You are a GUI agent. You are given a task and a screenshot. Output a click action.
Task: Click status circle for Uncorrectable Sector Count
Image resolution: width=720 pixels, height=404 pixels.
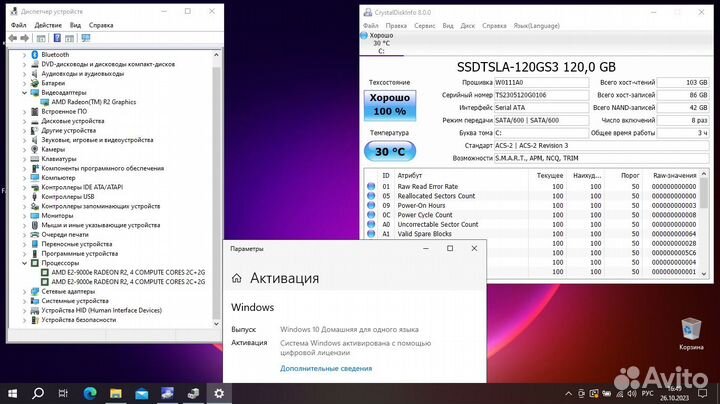click(371, 224)
